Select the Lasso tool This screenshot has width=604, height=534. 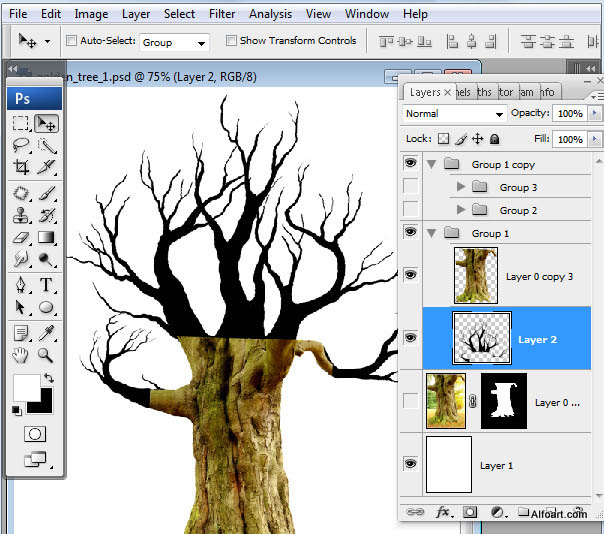coord(21,146)
